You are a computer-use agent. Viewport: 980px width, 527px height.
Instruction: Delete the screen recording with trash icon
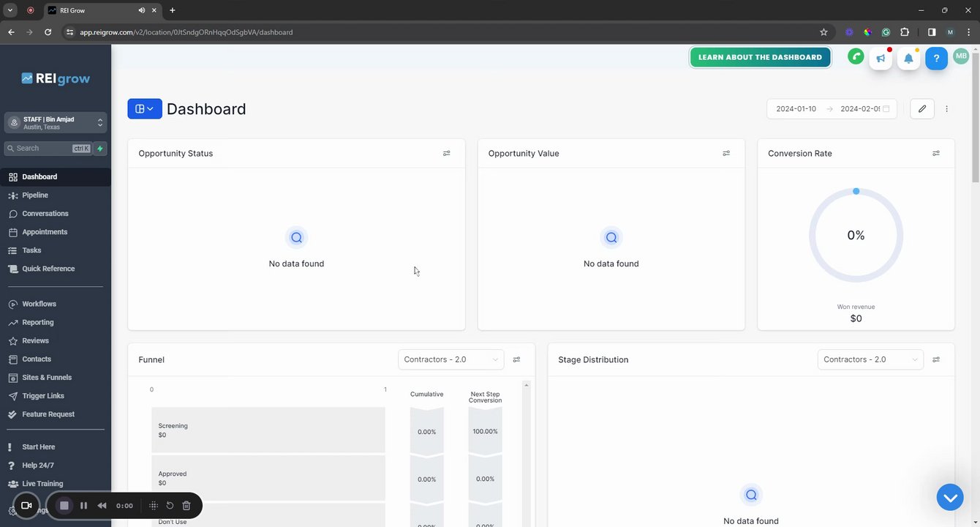pos(186,506)
